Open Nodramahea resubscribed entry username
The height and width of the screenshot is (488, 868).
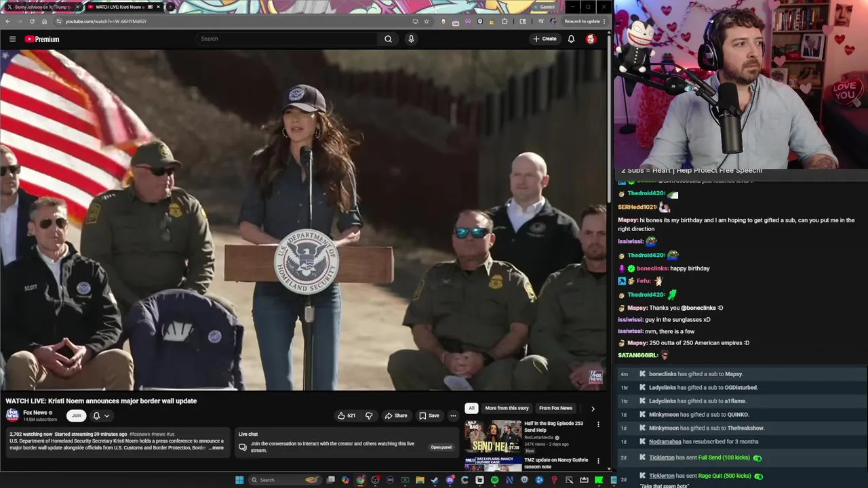pyautogui.click(x=665, y=441)
